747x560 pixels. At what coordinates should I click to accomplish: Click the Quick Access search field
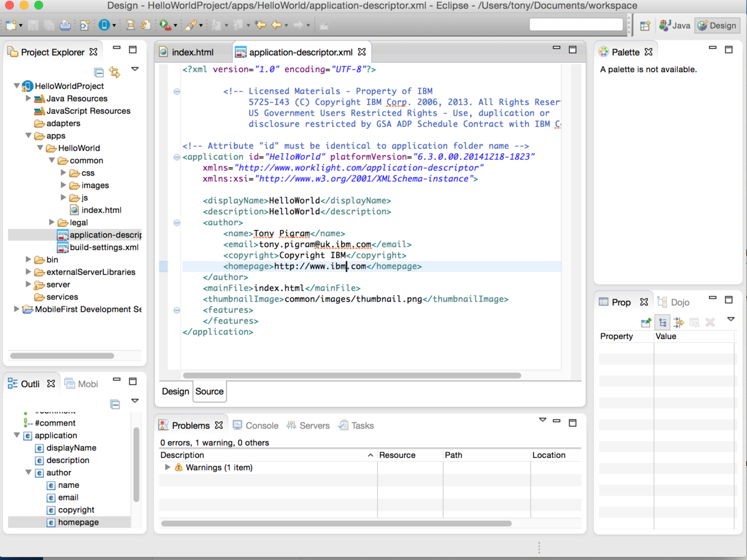pyautogui.click(x=576, y=25)
